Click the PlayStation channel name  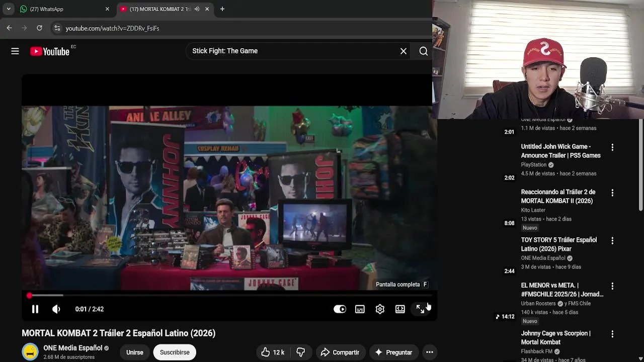[x=534, y=165]
